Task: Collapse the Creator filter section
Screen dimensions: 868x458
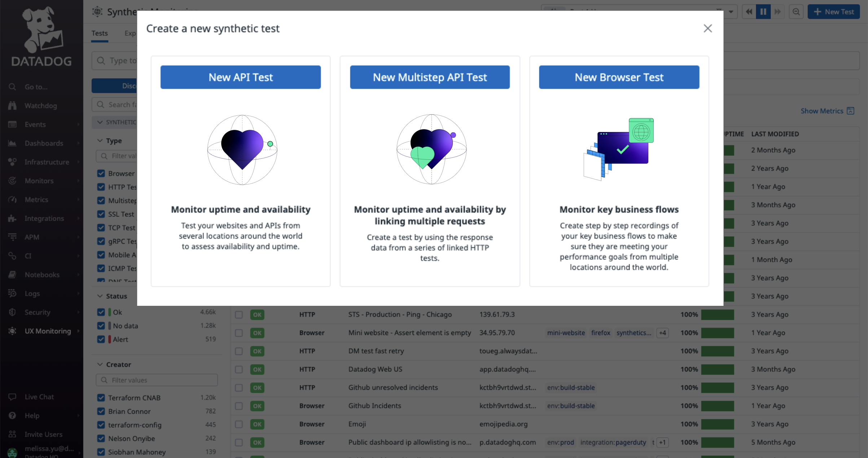Action: pos(100,364)
